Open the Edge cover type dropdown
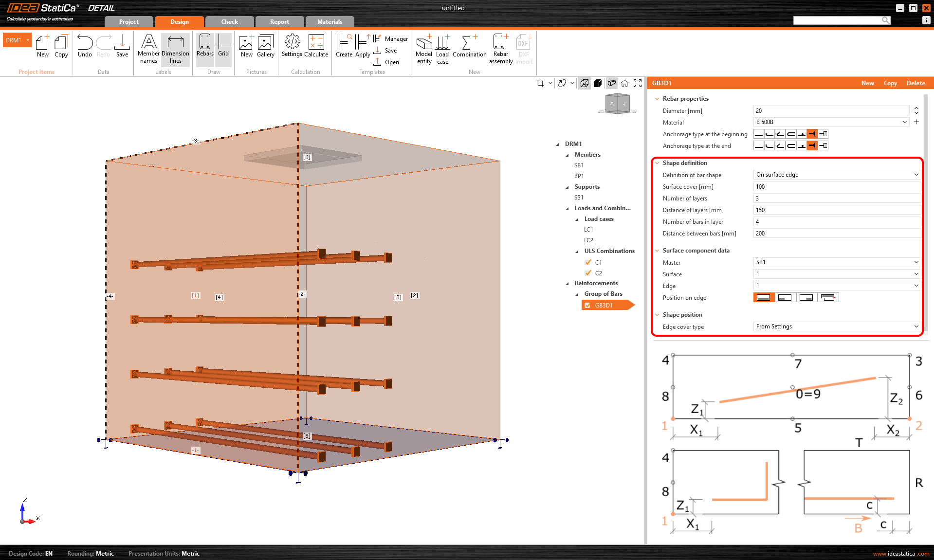Screen dimensions: 934x560 pos(837,326)
